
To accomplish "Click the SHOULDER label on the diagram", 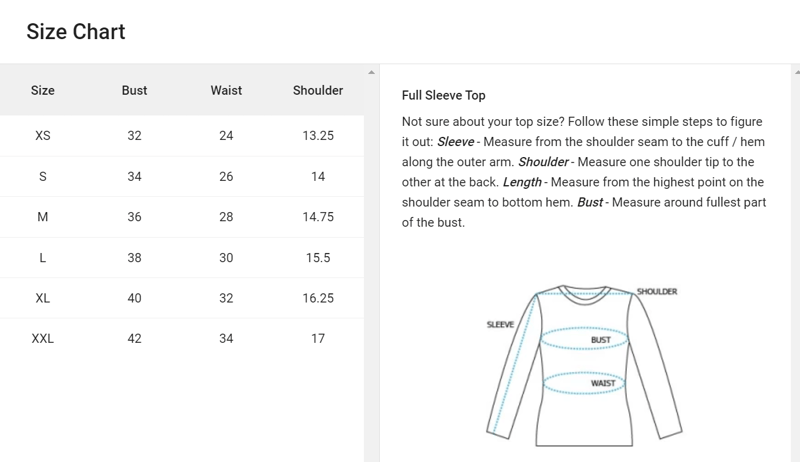I will [x=657, y=292].
